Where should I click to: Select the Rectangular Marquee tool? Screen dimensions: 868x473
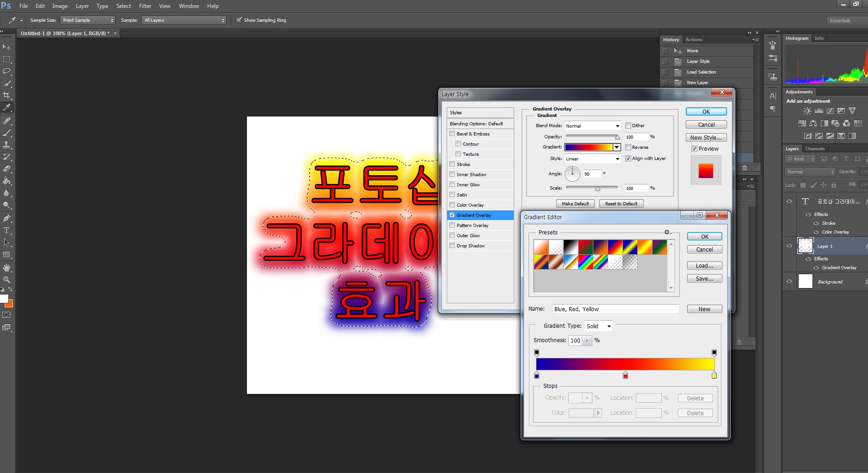(6, 59)
